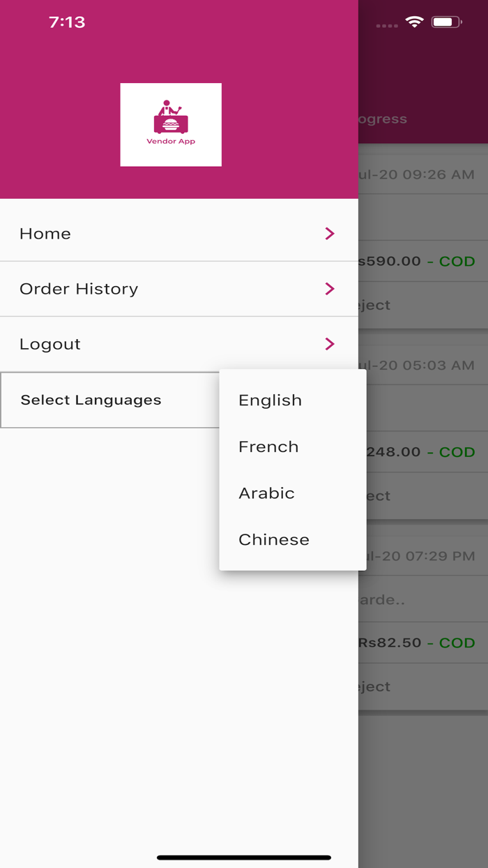The width and height of the screenshot is (488, 868).
Task: Open the Select Languages option
Action: 91,399
